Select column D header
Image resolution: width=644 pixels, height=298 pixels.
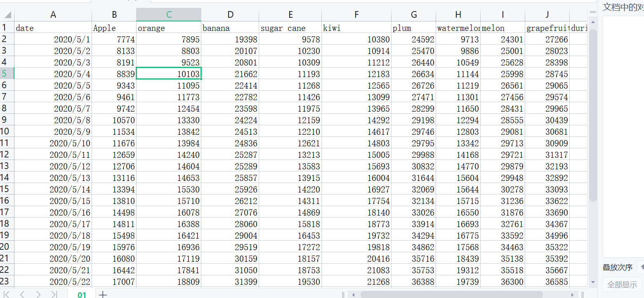coord(230,15)
